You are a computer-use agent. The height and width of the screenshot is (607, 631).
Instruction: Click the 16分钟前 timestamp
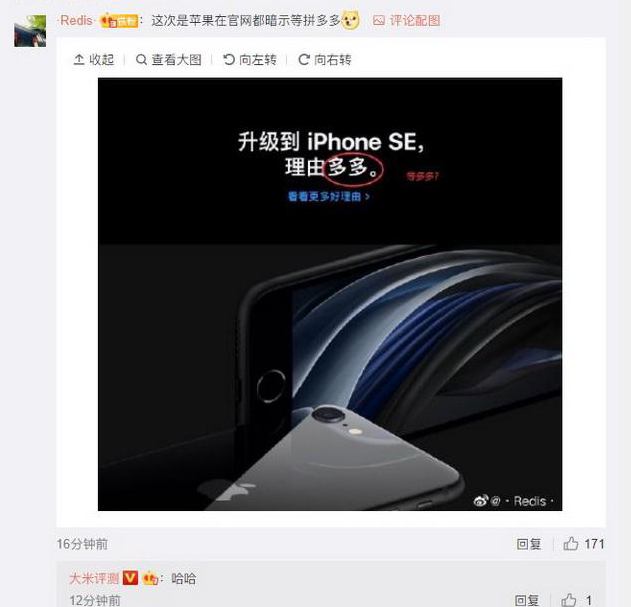pos(82,544)
